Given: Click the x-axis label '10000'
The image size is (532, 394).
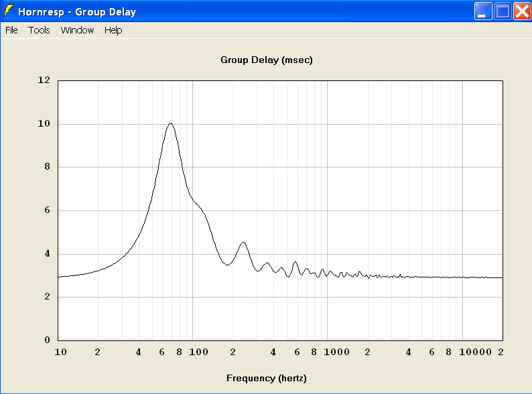Looking at the screenshot, I should click(475, 352).
